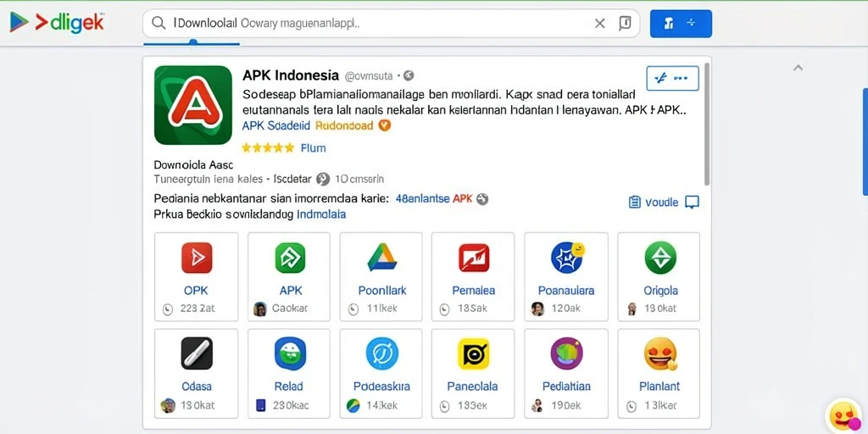Click the five-star rating
The width and height of the screenshot is (868, 434).
268,147
